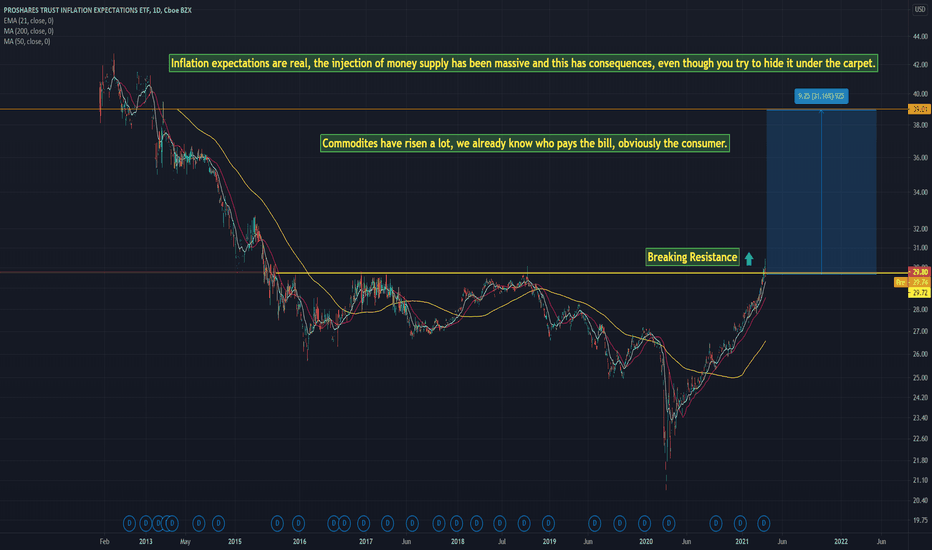Click the 2015 time axis label
932x550 pixels.
[235, 542]
